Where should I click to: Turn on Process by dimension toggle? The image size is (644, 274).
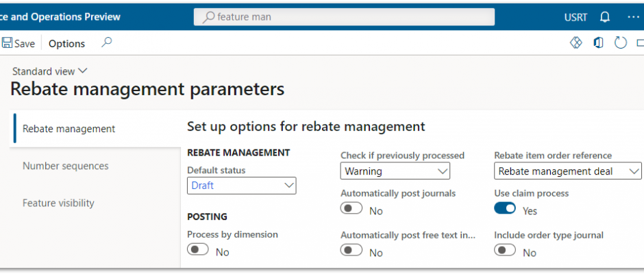point(198,249)
